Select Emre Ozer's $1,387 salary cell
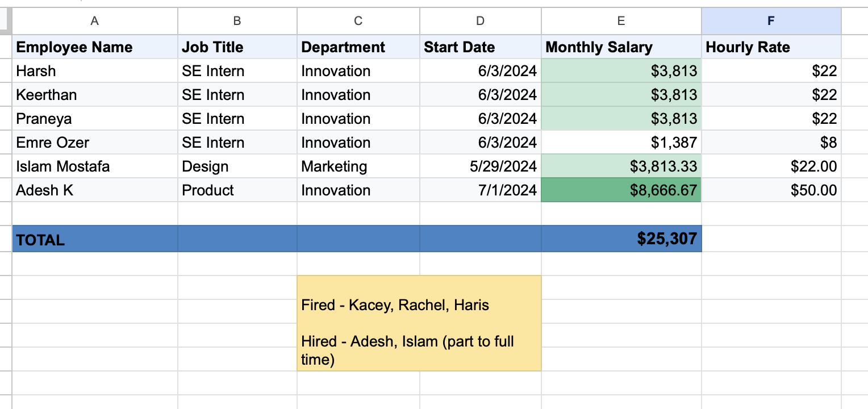This screenshot has width=868, height=409. coord(621,143)
